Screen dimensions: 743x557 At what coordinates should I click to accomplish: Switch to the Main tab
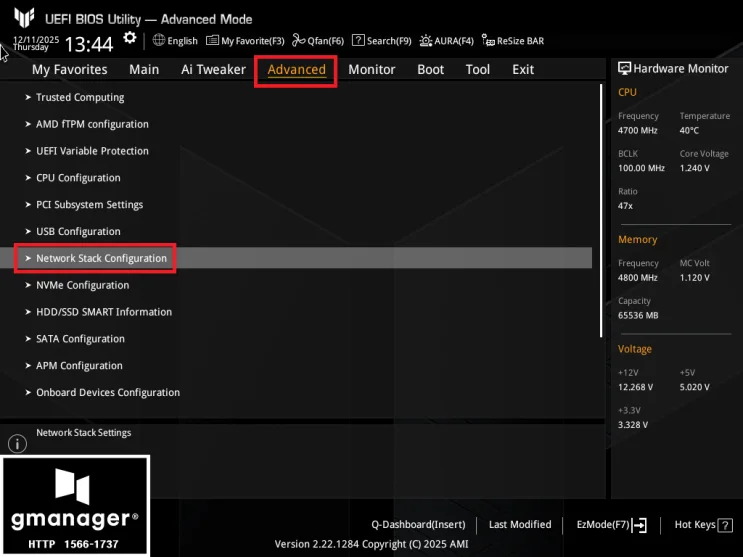click(144, 69)
